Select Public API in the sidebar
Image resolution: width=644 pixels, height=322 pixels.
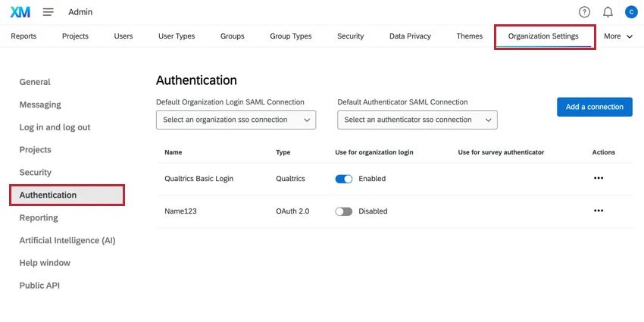point(39,286)
